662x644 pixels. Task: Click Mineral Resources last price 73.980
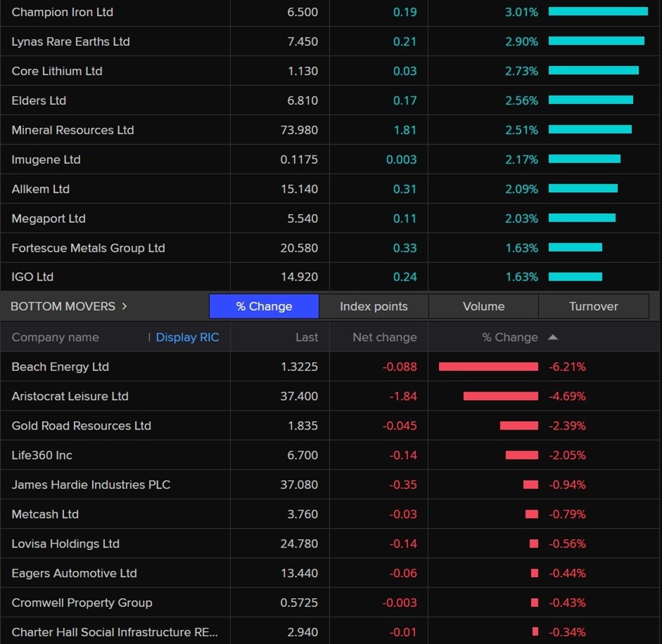299,130
